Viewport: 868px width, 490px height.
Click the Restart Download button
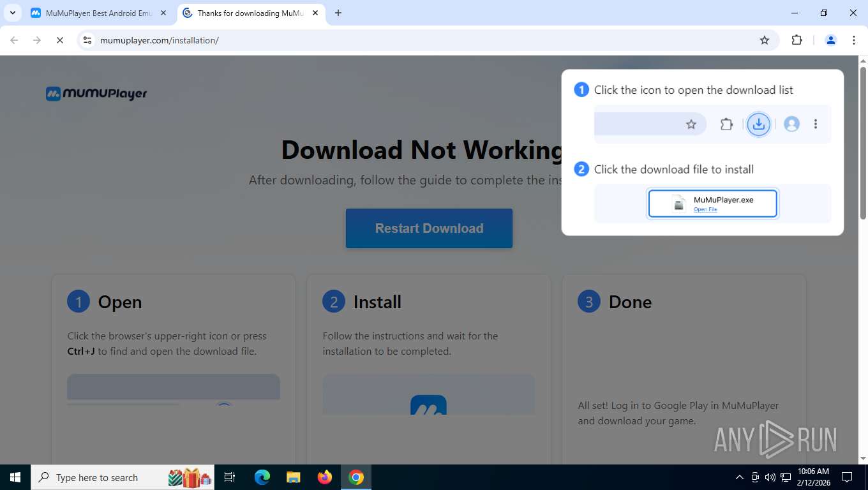coord(429,228)
